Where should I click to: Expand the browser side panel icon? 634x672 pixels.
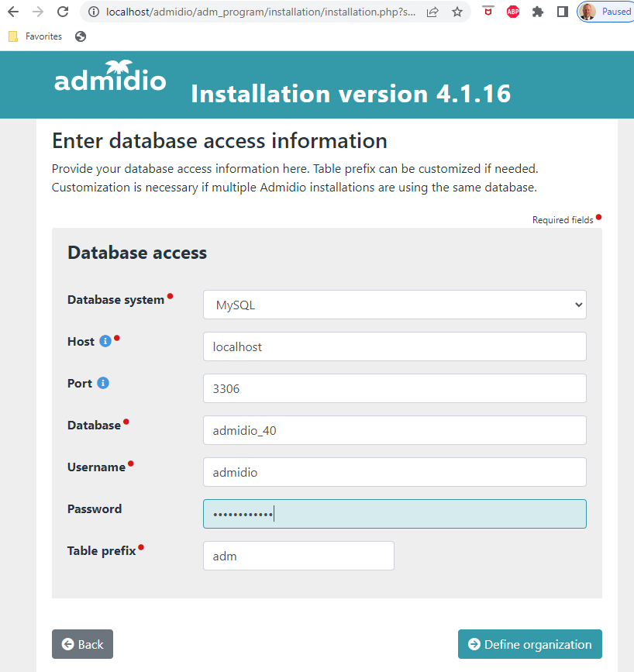[563, 11]
